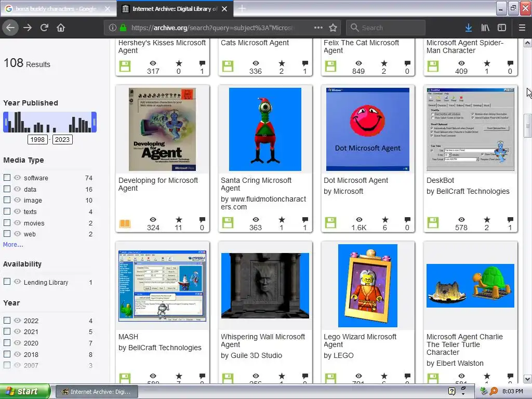532x399 pixels.
Task: Open the MASH item link
Action: tap(128, 337)
